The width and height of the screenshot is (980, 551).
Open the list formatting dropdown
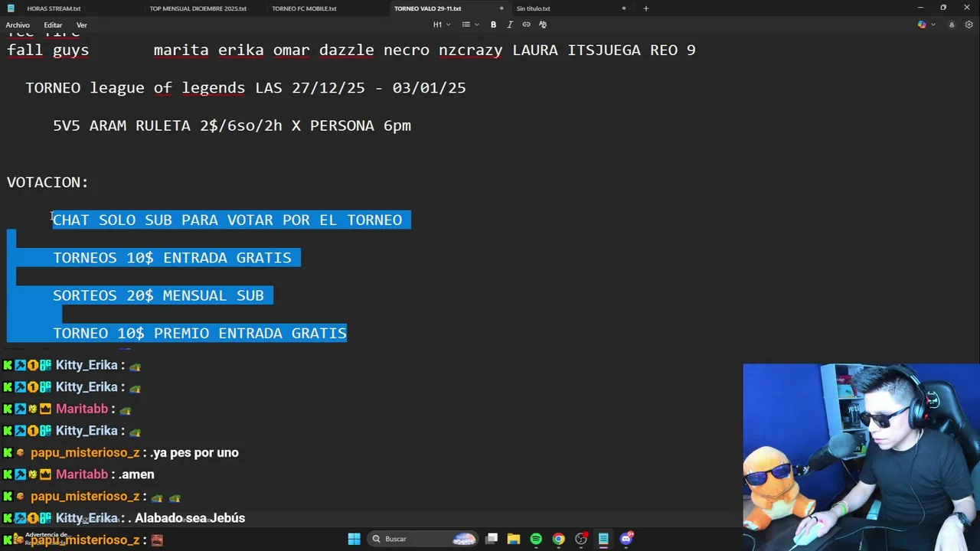point(470,24)
